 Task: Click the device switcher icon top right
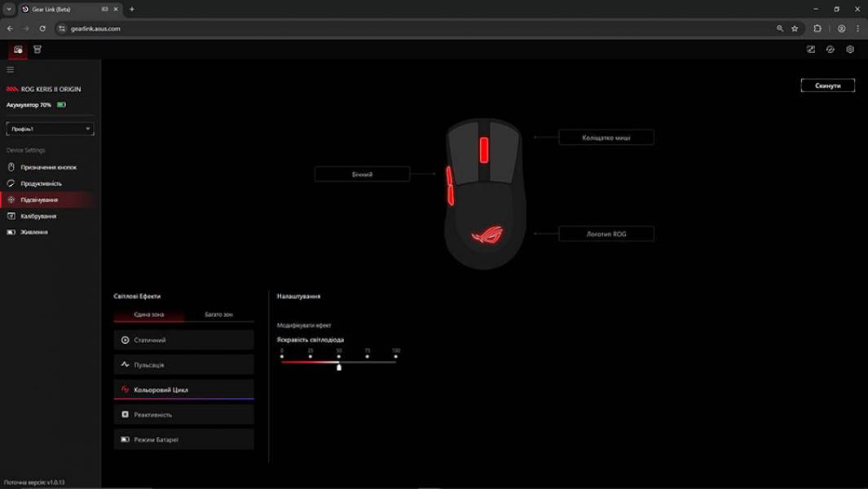point(810,49)
